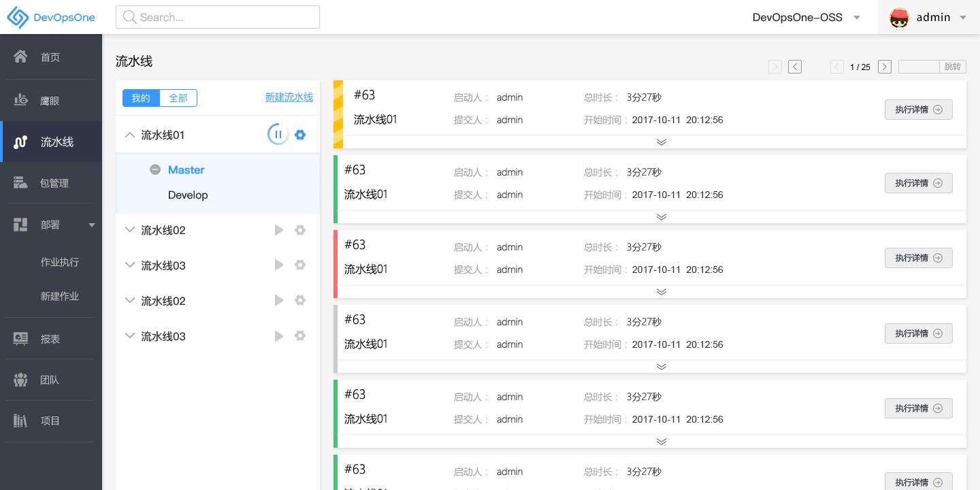Collapse the 流水线01 tree chevron

tap(130, 135)
